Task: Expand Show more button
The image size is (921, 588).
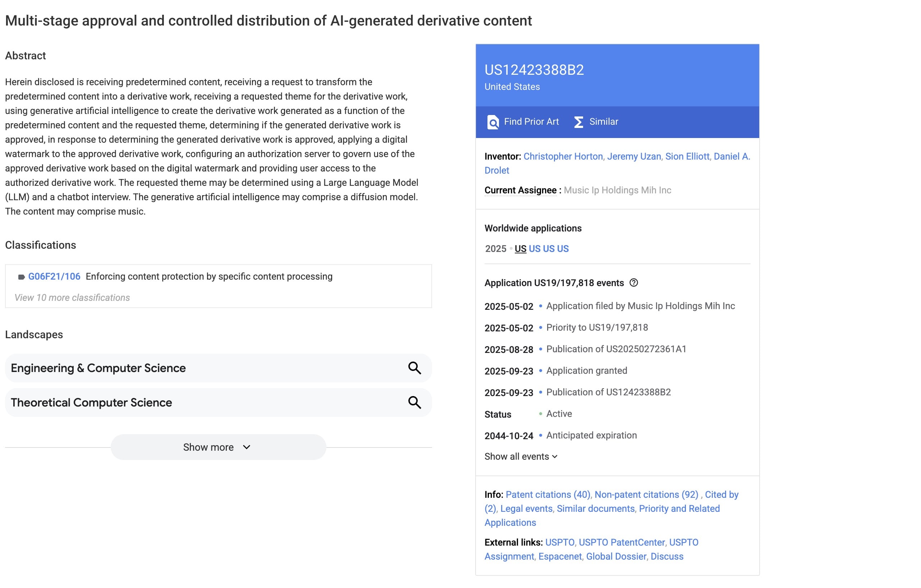Action: pos(218,447)
